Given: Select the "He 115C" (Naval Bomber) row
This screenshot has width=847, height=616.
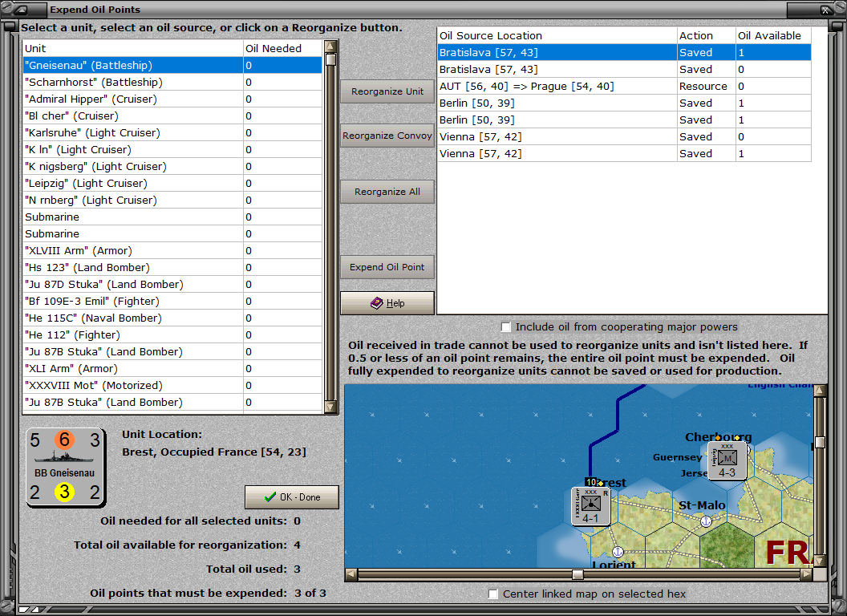Looking at the screenshot, I should (x=172, y=318).
